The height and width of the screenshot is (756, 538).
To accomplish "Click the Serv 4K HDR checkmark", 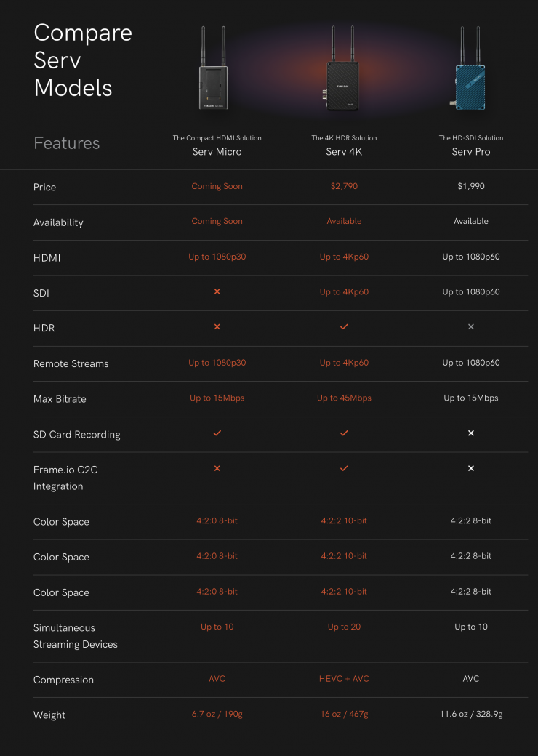I will pos(344,327).
